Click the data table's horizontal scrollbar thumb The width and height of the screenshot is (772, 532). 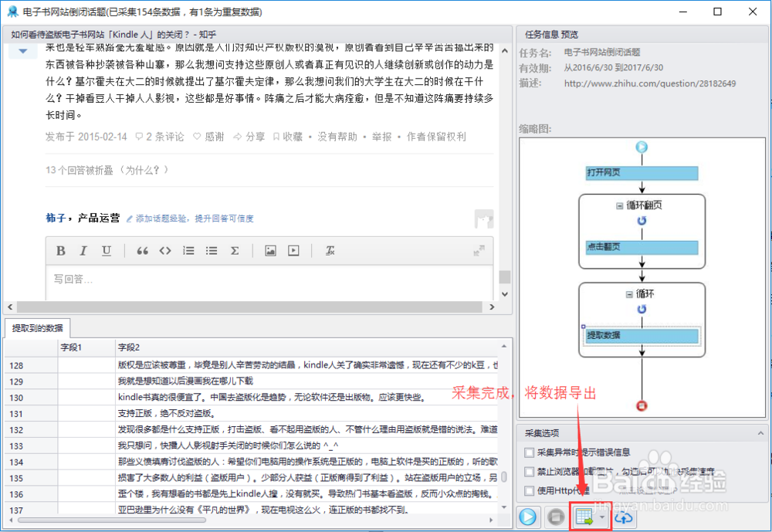click(112, 520)
